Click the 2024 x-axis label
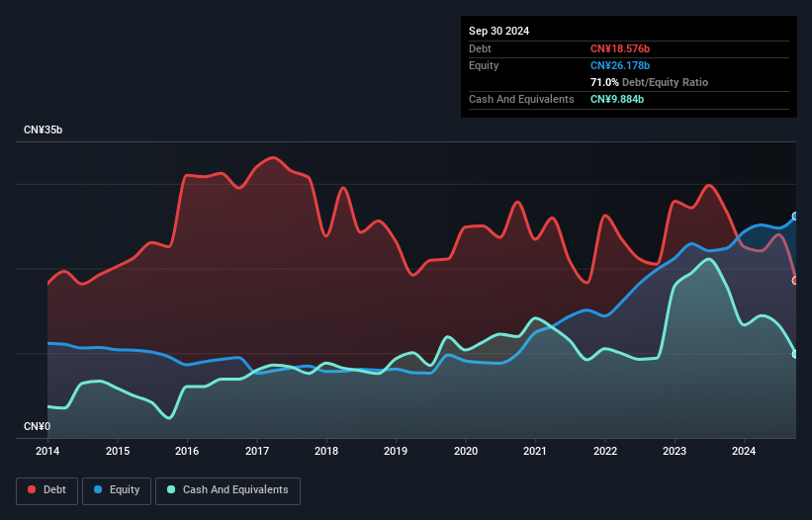This screenshot has width=812, height=520. click(744, 451)
